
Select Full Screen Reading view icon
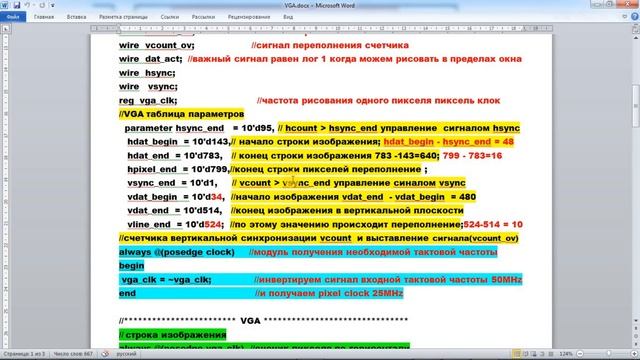[x=526, y=354]
